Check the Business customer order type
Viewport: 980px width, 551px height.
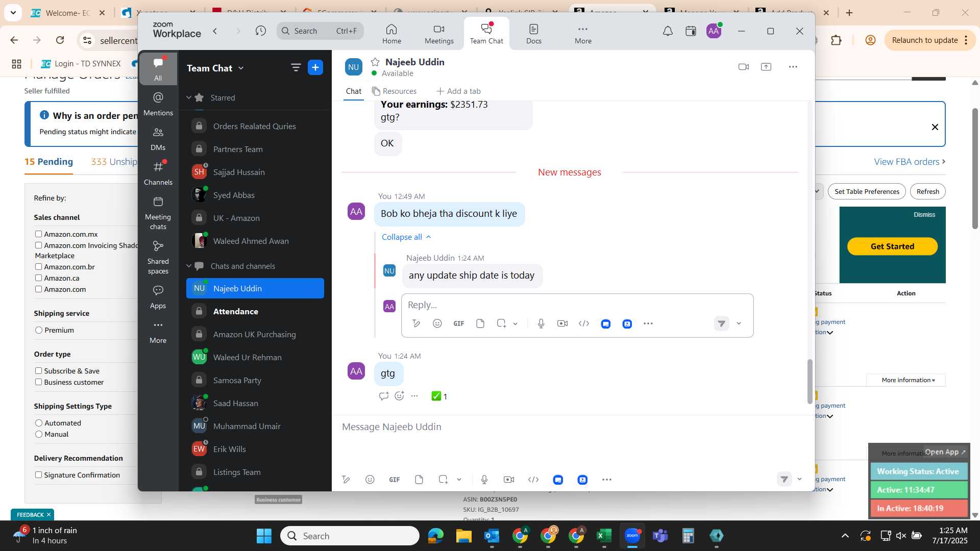pyautogui.click(x=38, y=382)
